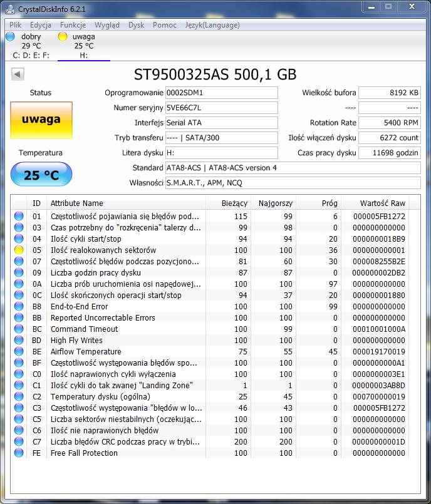Click status icon of Airflow Temperature row
Screen dimensions: 431x504
[x=19, y=351]
